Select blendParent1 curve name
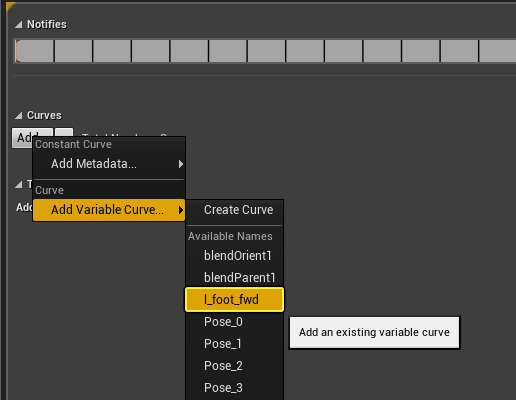 pos(235,278)
